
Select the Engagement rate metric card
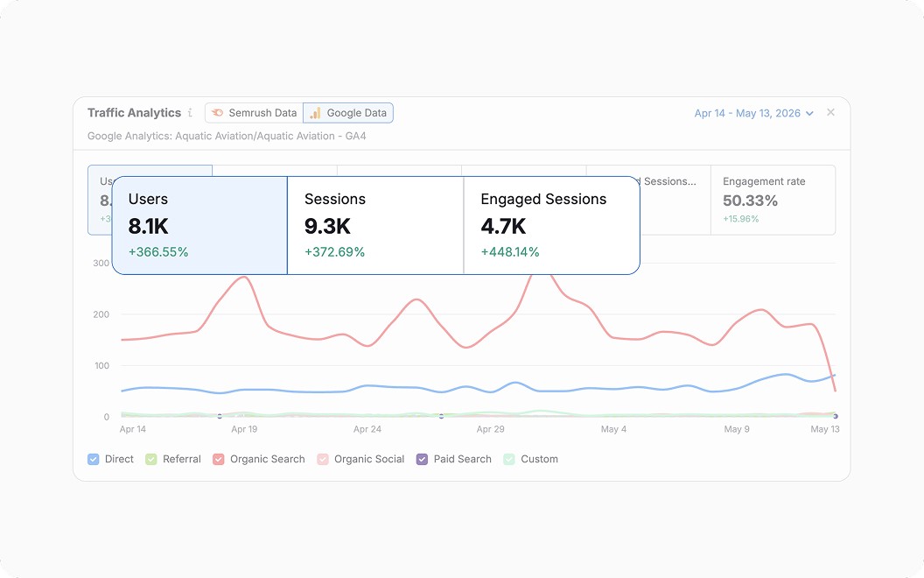773,200
